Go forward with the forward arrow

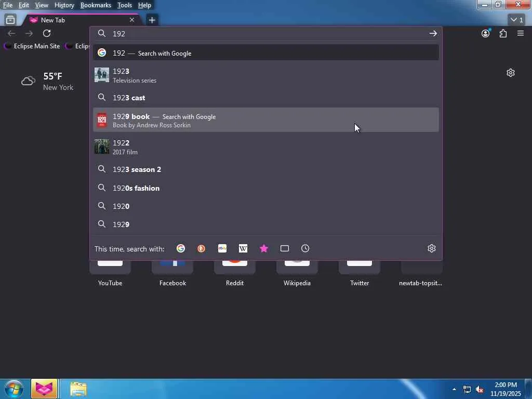[x=29, y=33]
